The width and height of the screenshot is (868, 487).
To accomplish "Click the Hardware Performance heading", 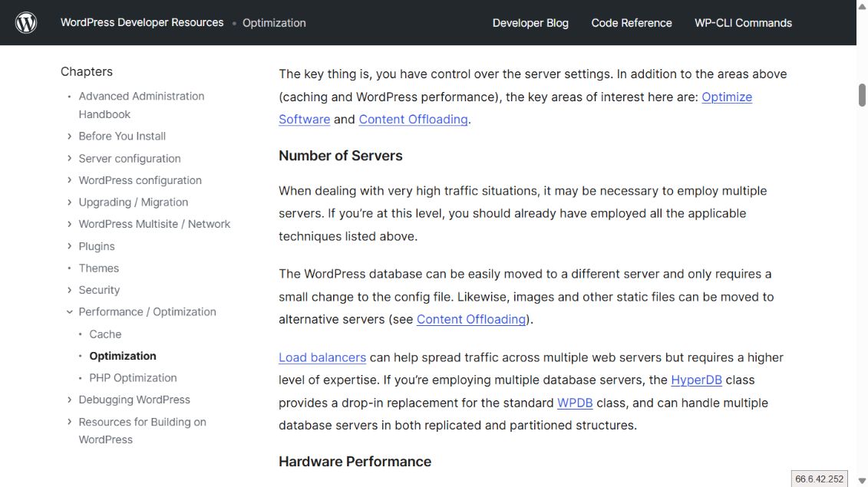I will pos(355,462).
